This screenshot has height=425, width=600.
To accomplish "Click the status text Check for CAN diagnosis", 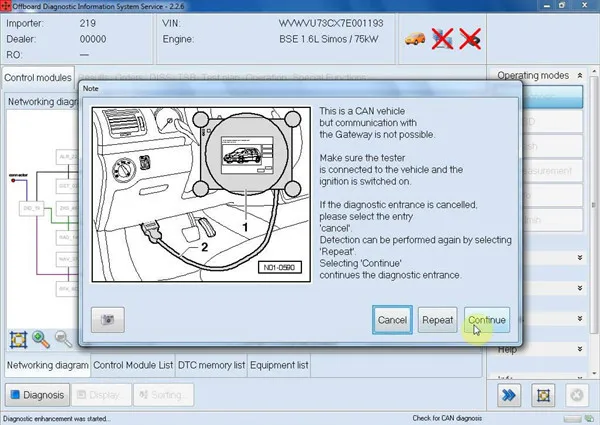I will coord(447,418).
